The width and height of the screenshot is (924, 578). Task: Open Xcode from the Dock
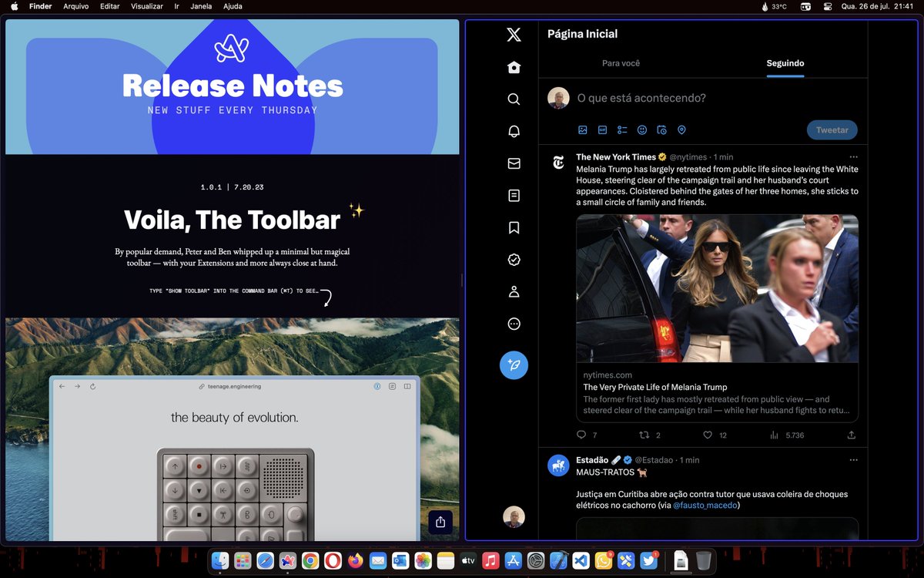pos(558,561)
